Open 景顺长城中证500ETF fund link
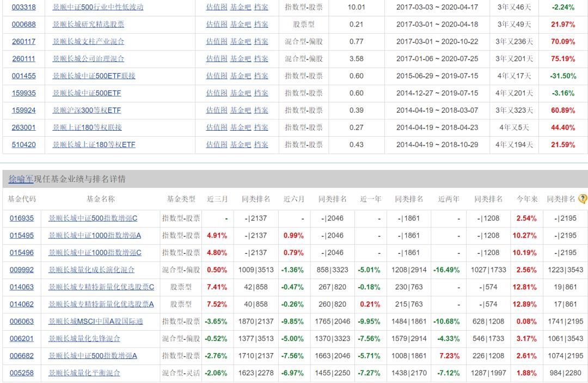 pyautogui.click(x=87, y=93)
